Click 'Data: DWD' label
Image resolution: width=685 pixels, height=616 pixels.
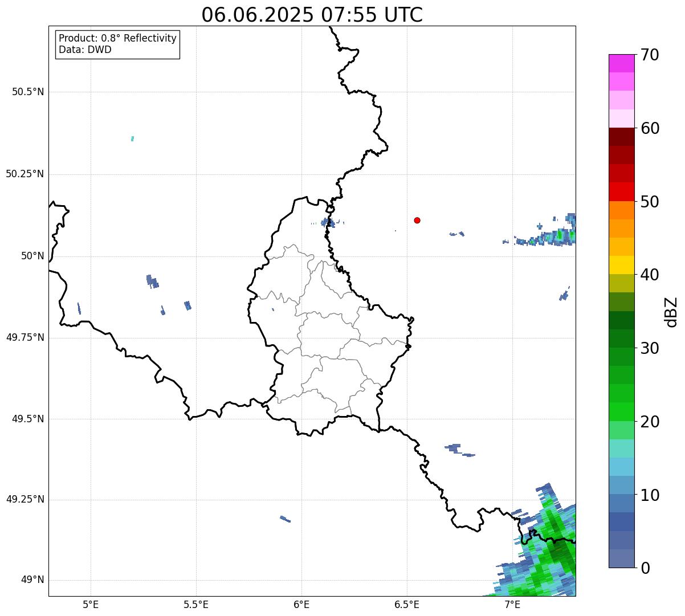pos(85,50)
